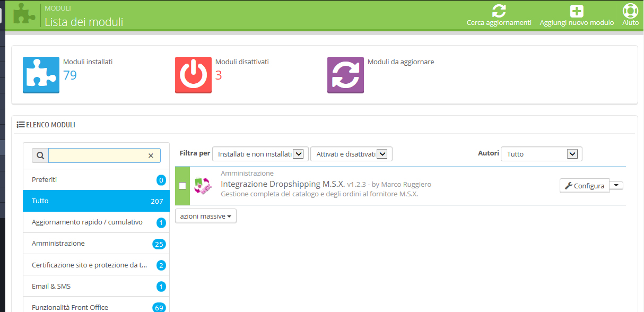Click the Configura button

coord(585,186)
